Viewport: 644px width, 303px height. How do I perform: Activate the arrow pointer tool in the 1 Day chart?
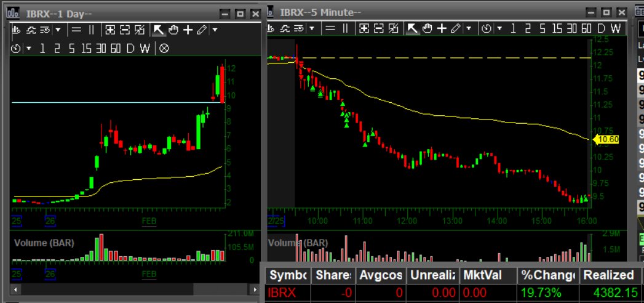tap(158, 30)
